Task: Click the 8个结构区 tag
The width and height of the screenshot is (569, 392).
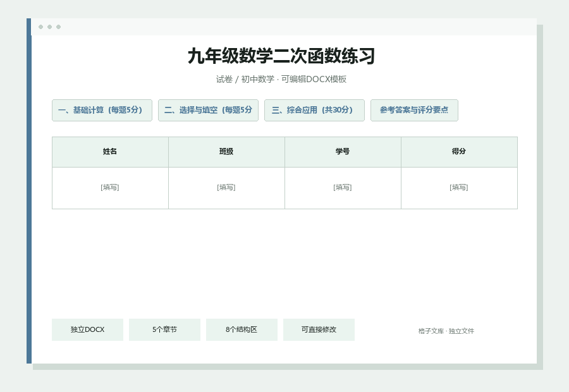Action: pyautogui.click(x=242, y=329)
